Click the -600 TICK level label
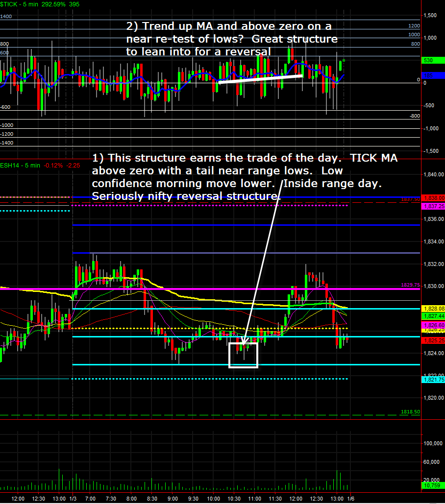The height and width of the screenshot is (504, 445). click(5, 107)
